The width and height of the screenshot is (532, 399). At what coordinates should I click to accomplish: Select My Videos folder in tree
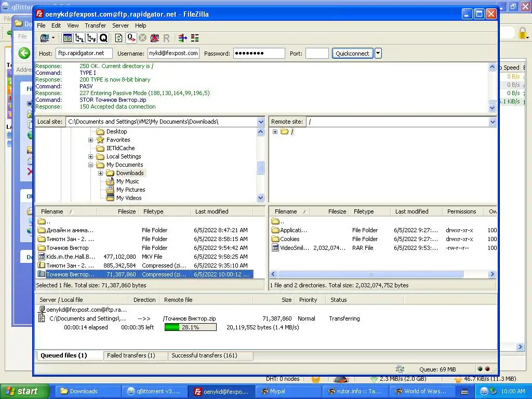129,198
